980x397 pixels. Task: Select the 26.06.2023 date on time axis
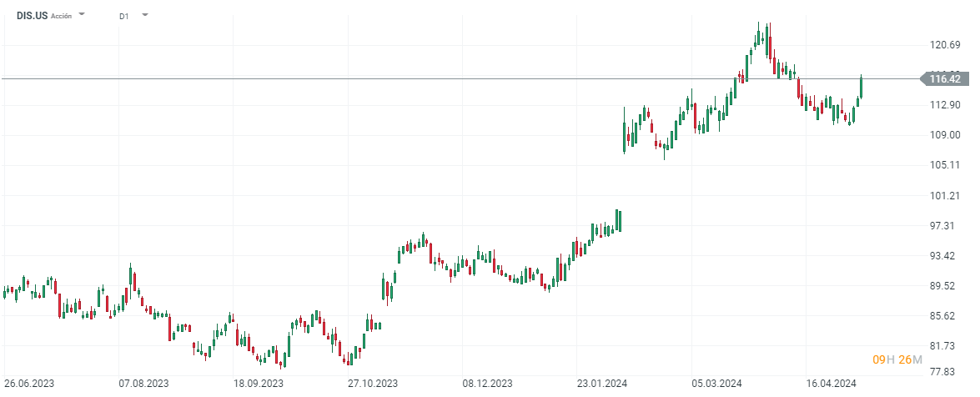tap(29, 384)
